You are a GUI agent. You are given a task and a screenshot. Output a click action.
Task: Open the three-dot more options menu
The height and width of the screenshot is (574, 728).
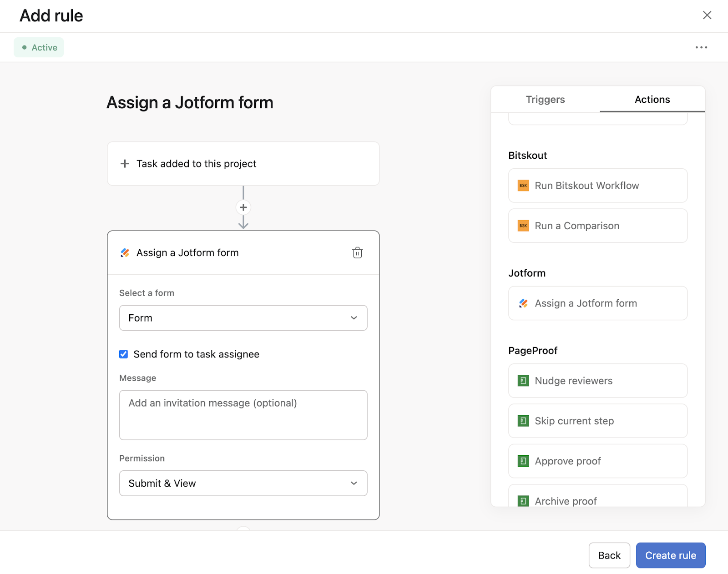[x=701, y=47]
